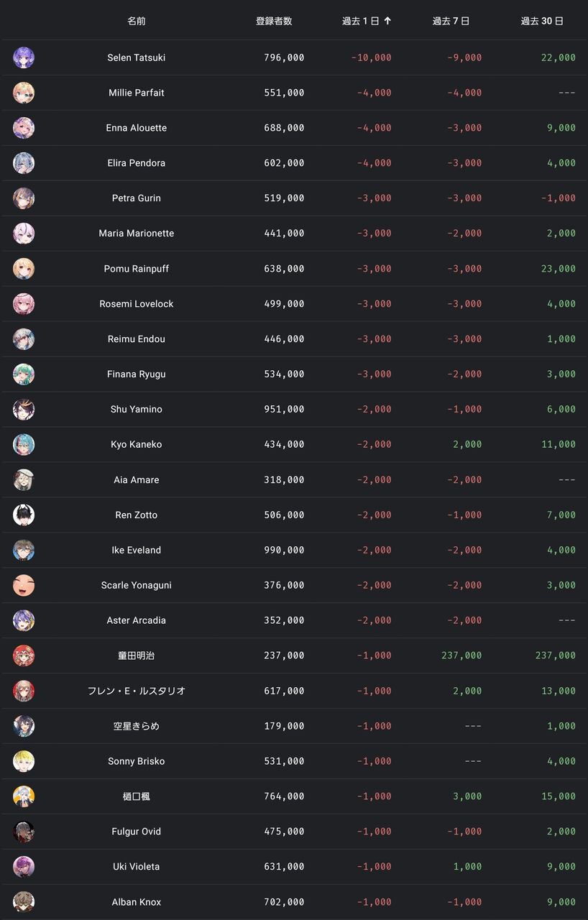Sort by 登録者数 column header
The height and width of the screenshot is (920, 588).
[274, 22]
